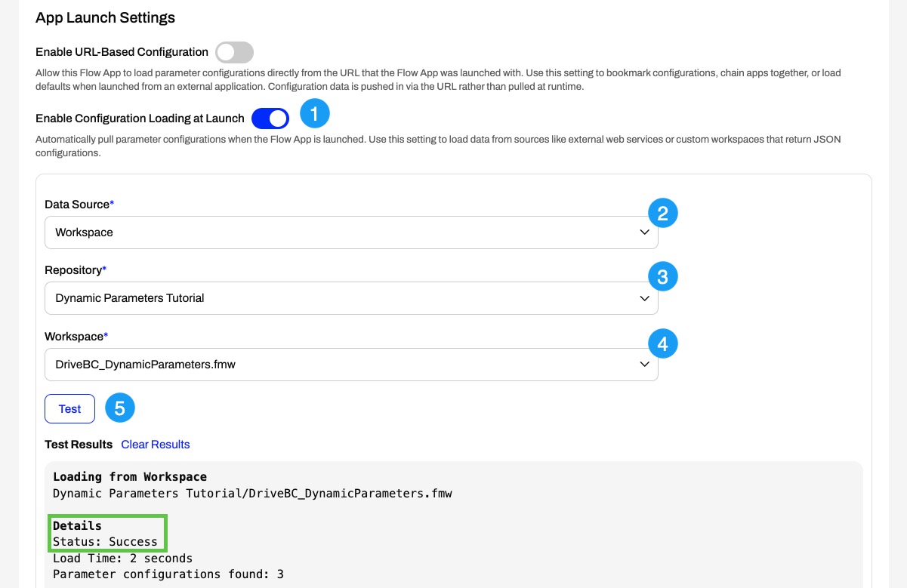Viewport: 907px width, 588px height.
Task: Click the Test button
Action: pos(69,409)
